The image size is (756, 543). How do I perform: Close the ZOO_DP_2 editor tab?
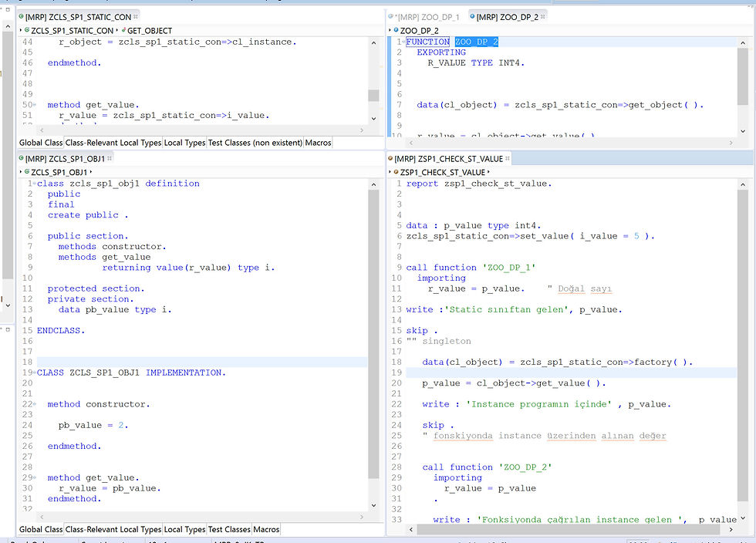pos(543,17)
